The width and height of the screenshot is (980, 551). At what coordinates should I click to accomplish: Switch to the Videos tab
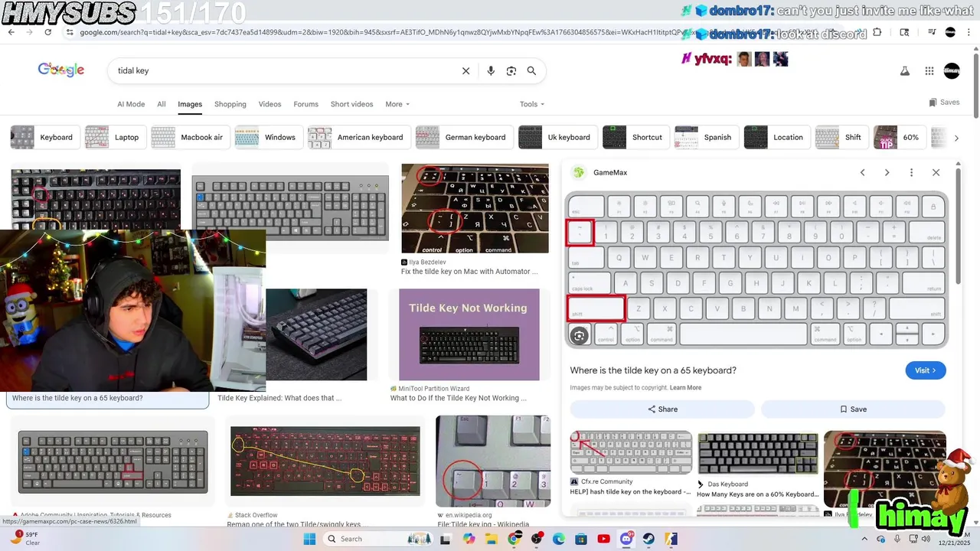point(270,104)
